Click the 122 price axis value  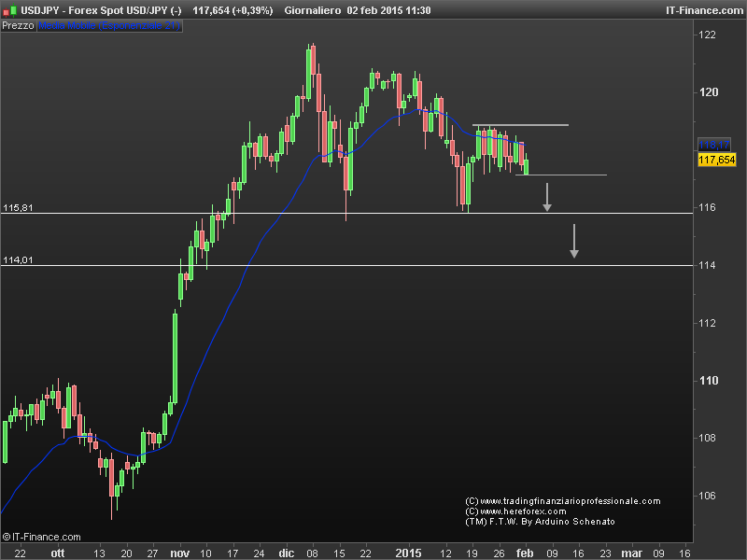708,35
